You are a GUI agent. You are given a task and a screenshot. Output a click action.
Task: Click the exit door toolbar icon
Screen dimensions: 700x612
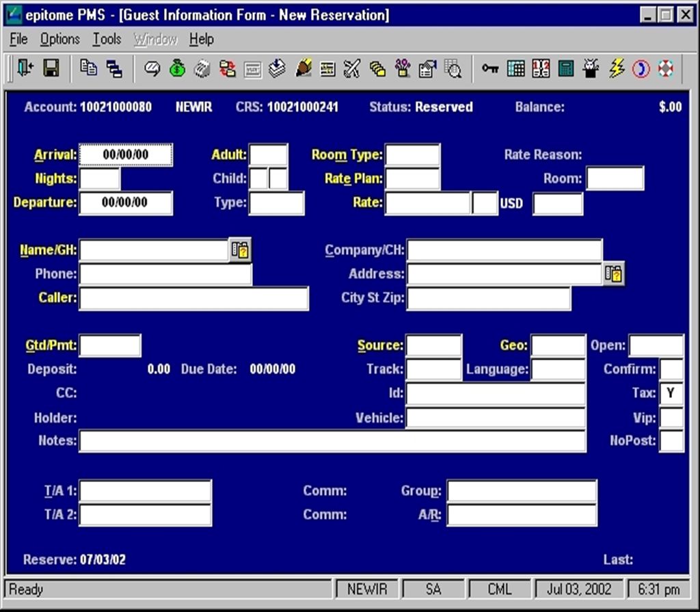(25, 69)
